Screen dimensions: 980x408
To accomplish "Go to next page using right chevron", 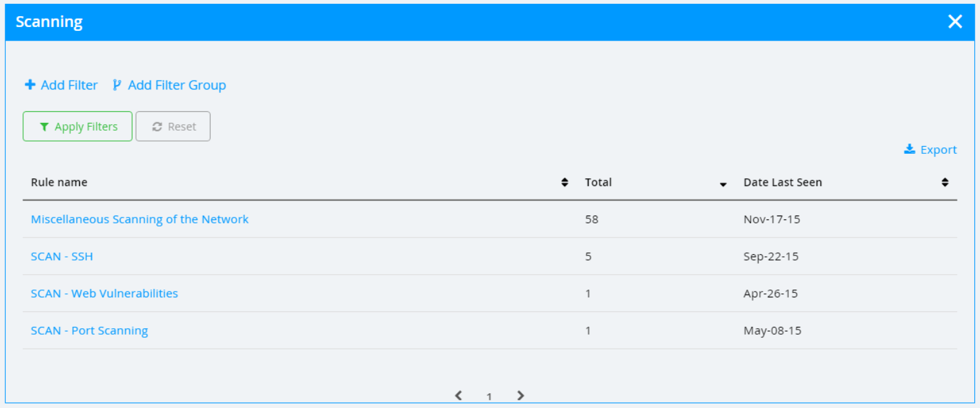I will (520, 395).
